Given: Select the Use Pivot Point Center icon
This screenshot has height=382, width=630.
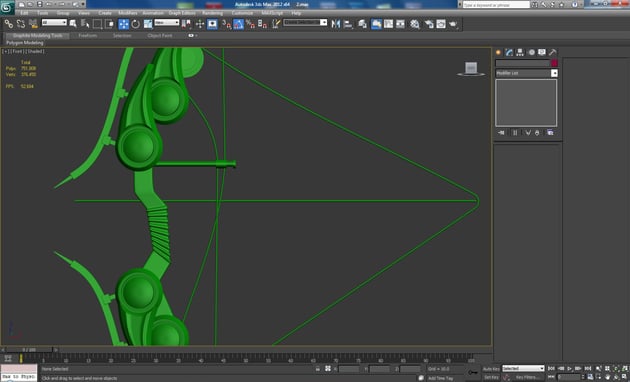Looking at the screenshot, I should [x=186, y=24].
